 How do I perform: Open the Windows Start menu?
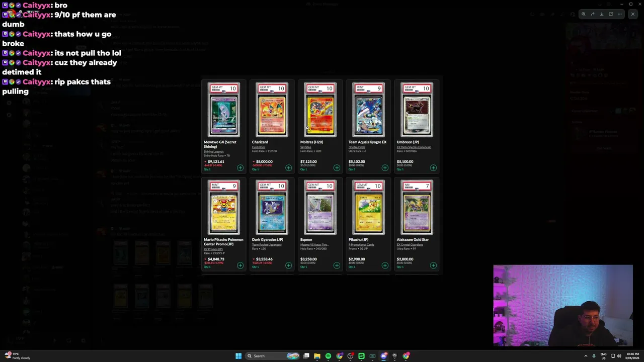238,356
